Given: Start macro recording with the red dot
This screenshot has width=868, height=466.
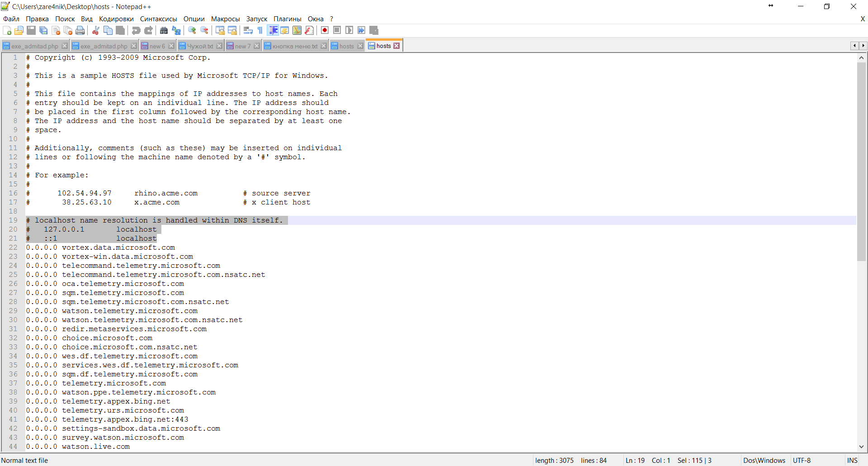Looking at the screenshot, I should [325, 30].
